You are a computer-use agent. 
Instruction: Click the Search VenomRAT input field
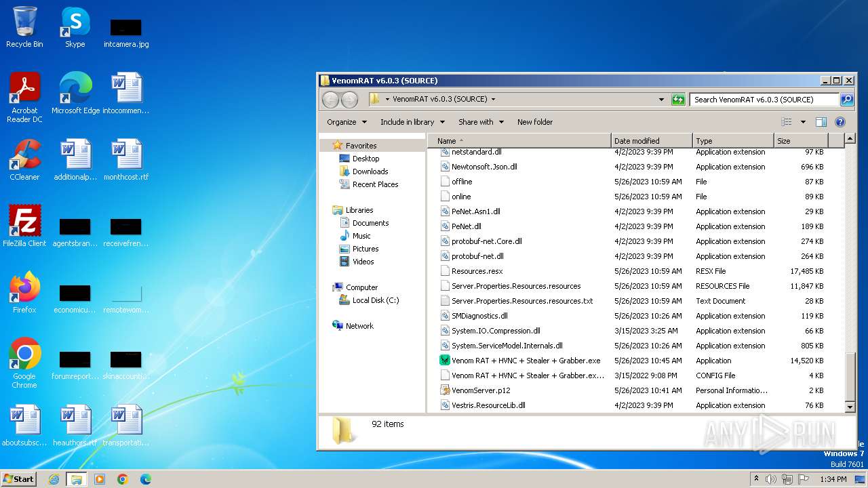764,100
